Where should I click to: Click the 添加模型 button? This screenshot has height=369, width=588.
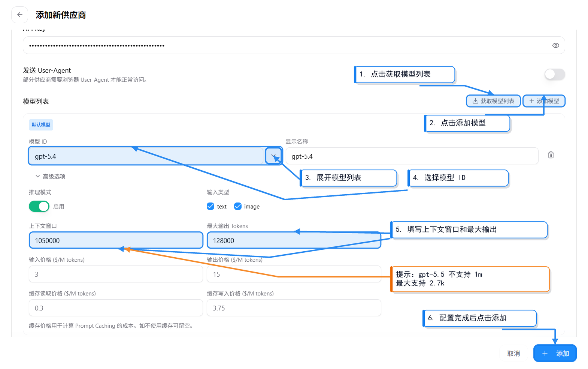544,101
